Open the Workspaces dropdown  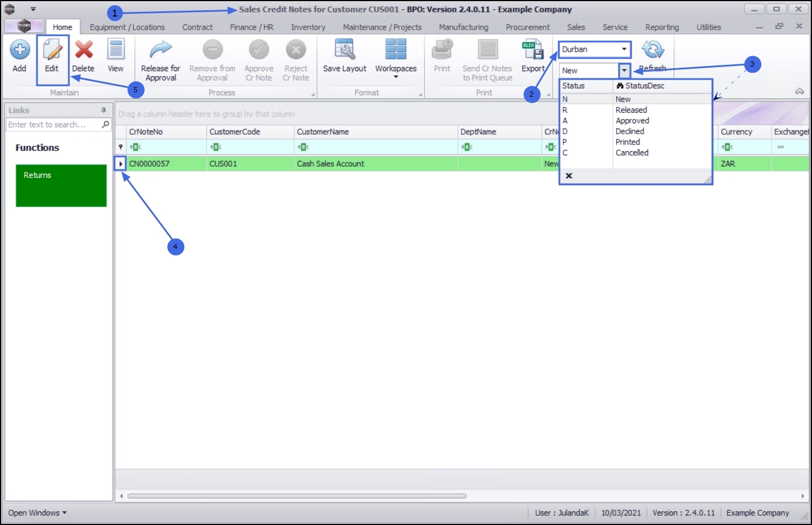coord(396,59)
